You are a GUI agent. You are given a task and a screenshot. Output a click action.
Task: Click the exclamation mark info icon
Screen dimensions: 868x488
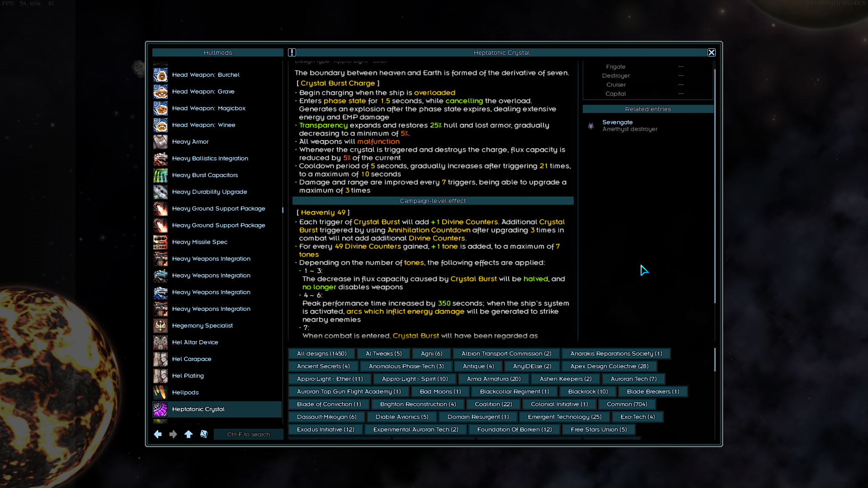pyautogui.click(x=292, y=52)
